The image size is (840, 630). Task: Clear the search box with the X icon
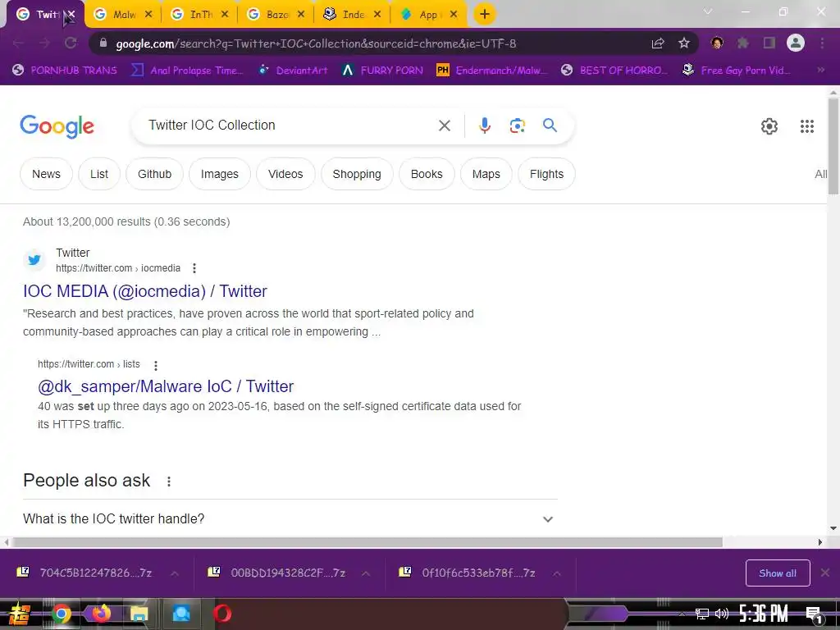[x=444, y=126]
